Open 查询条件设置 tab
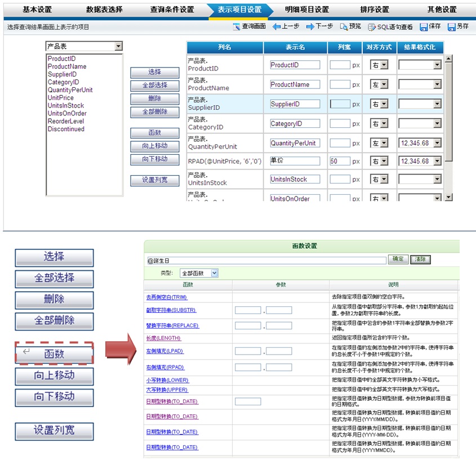This screenshot has height=465, width=476. pos(172,10)
